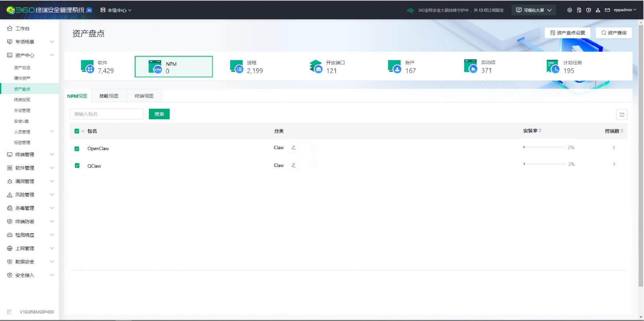The height and width of the screenshot is (321, 644).
Task: Uncheck the OpenClaw row checkbox
Action: tap(77, 148)
